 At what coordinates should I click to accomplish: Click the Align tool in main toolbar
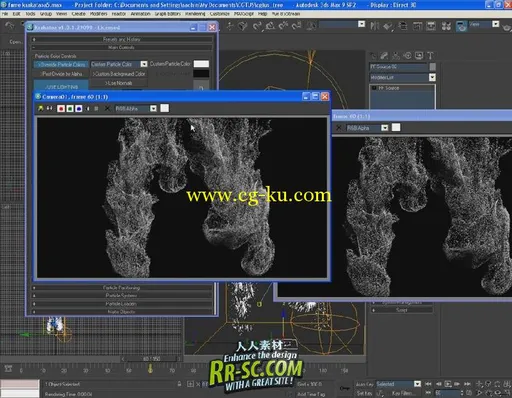pos(388,26)
